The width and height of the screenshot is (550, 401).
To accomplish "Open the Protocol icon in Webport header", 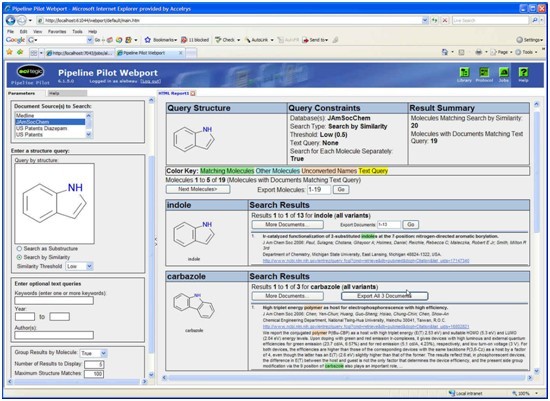I will click(484, 73).
